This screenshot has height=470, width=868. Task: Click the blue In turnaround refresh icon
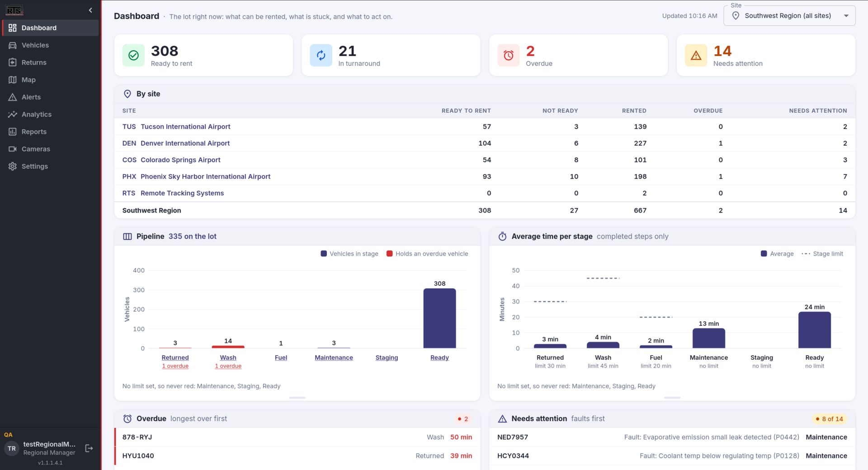tap(321, 55)
